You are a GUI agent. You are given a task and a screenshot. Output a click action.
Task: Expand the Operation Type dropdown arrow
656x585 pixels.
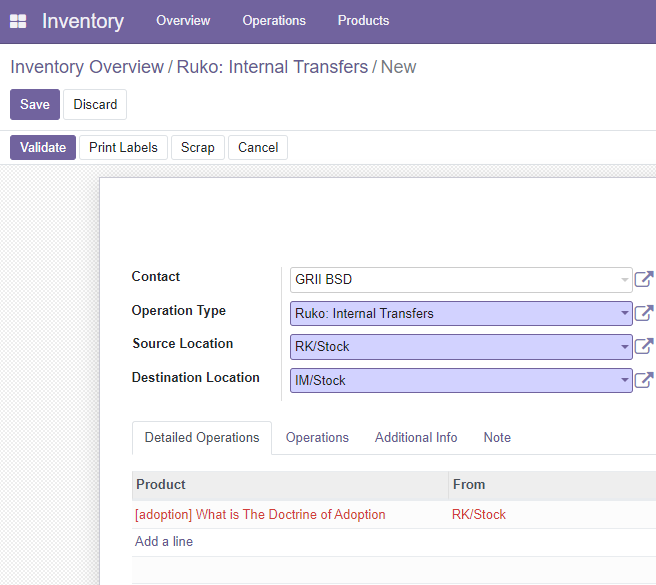tap(625, 313)
